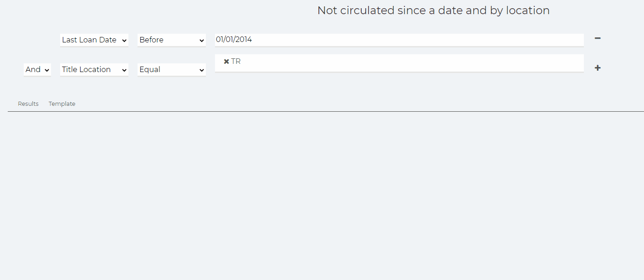Screen dimensions: 644x280
Task: Click the chevron arrow on the Equal dropdown
Action: 202,70
